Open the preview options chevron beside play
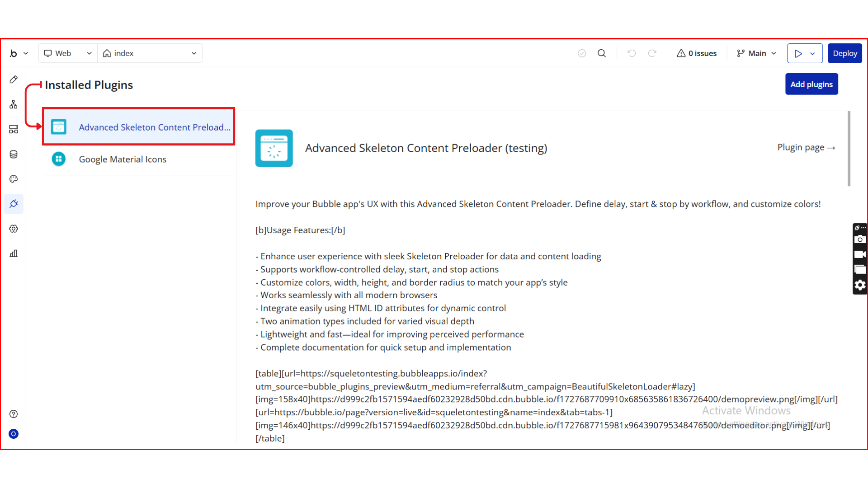This screenshot has width=868, height=488. (x=813, y=53)
